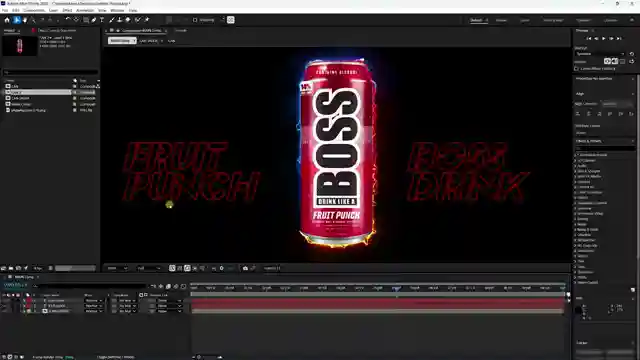Click the color depth bpc button in the Project panel
The width and height of the screenshot is (640, 360).
point(38,268)
